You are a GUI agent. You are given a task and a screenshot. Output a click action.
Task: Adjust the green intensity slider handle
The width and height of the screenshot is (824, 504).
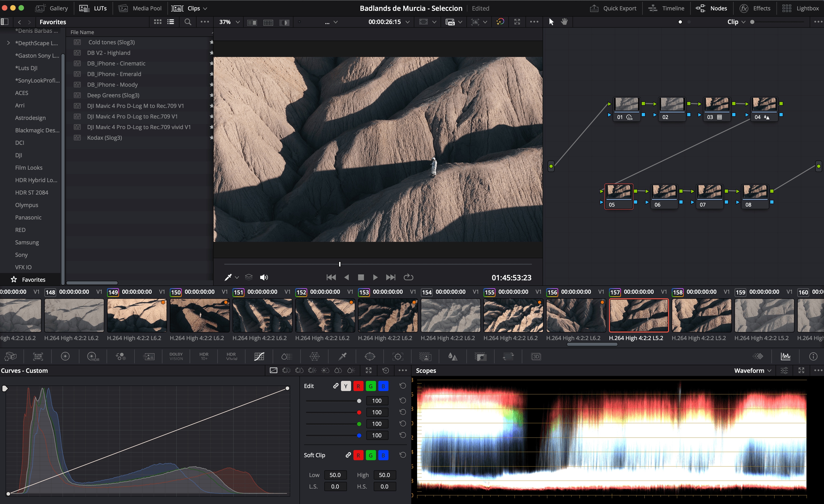tap(359, 424)
